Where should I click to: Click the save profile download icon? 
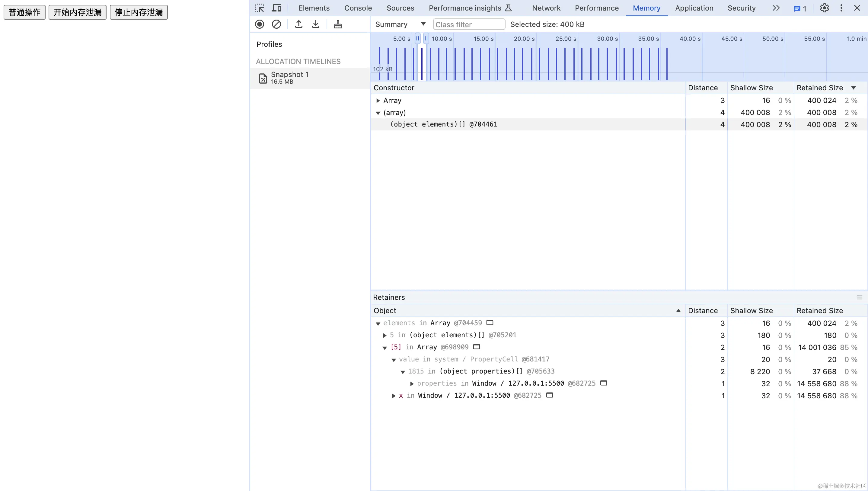click(315, 24)
